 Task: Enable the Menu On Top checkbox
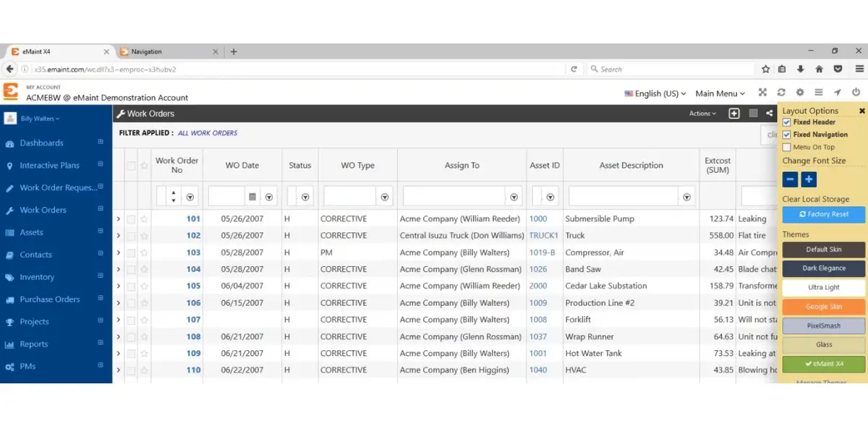[x=787, y=147]
